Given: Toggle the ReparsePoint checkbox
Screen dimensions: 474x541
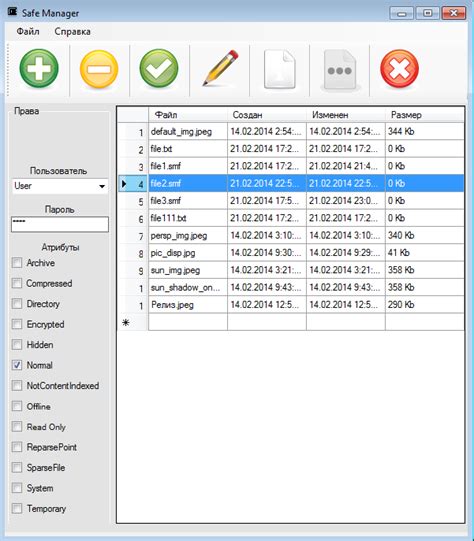Looking at the screenshot, I should [x=17, y=447].
